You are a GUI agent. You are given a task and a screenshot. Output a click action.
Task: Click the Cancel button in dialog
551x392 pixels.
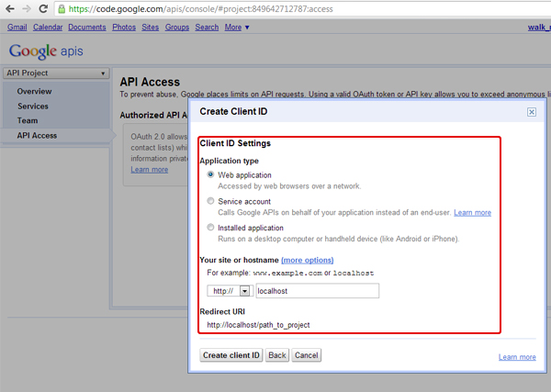[x=307, y=355]
